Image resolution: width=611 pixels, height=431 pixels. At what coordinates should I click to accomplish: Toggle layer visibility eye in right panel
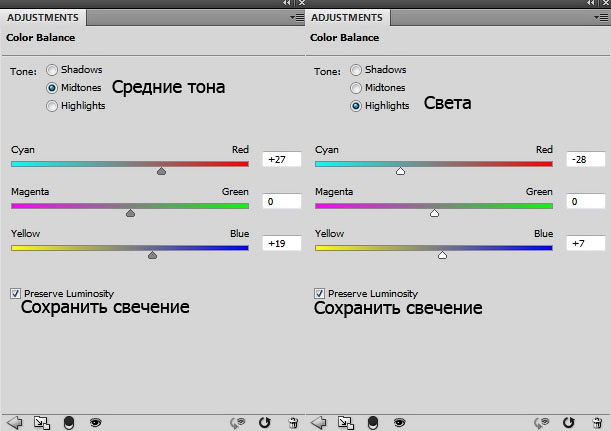399,422
